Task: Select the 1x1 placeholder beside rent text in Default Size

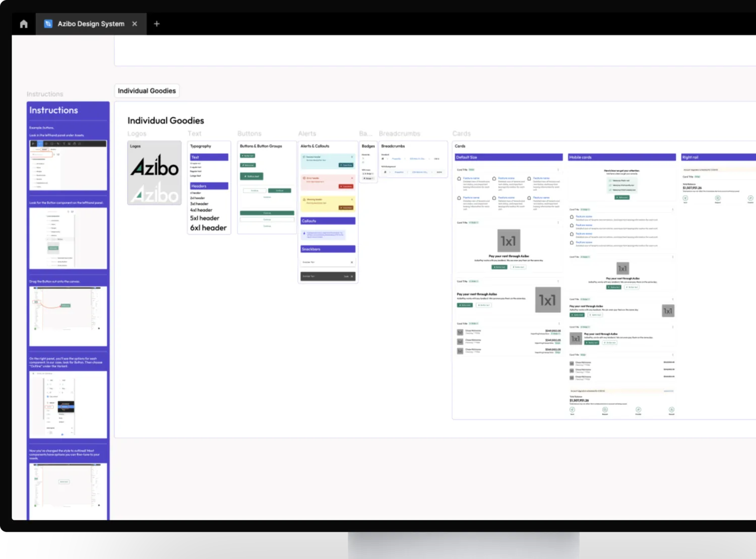Action: click(x=547, y=300)
